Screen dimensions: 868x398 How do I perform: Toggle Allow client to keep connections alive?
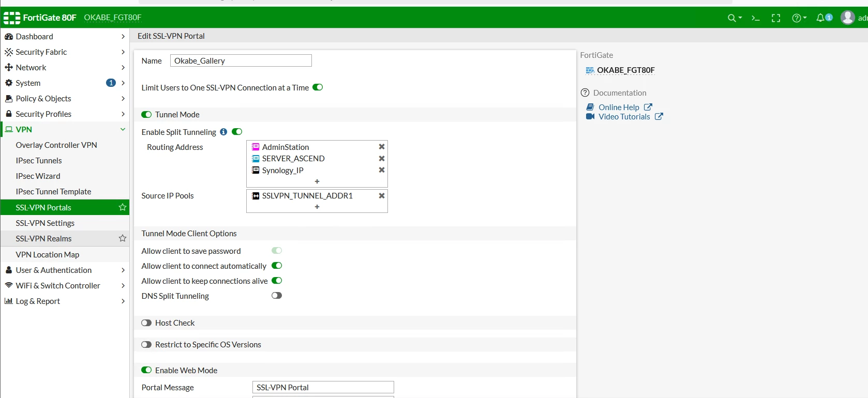tap(277, 281)
